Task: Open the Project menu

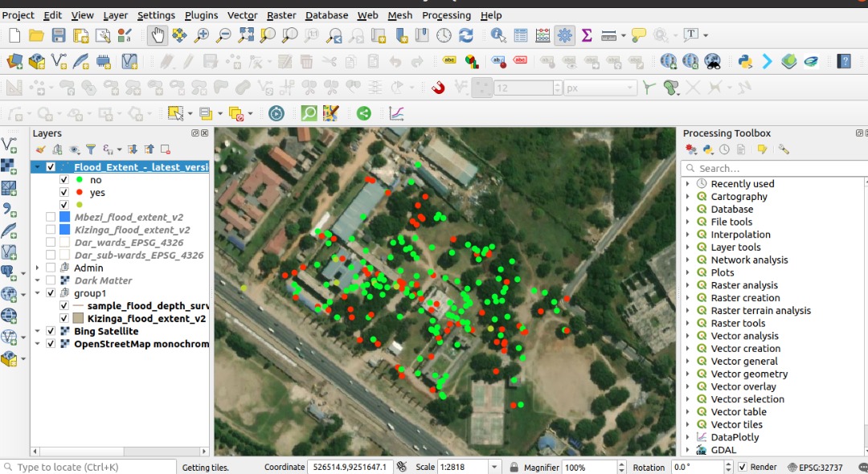Action: tap(18, 15)
